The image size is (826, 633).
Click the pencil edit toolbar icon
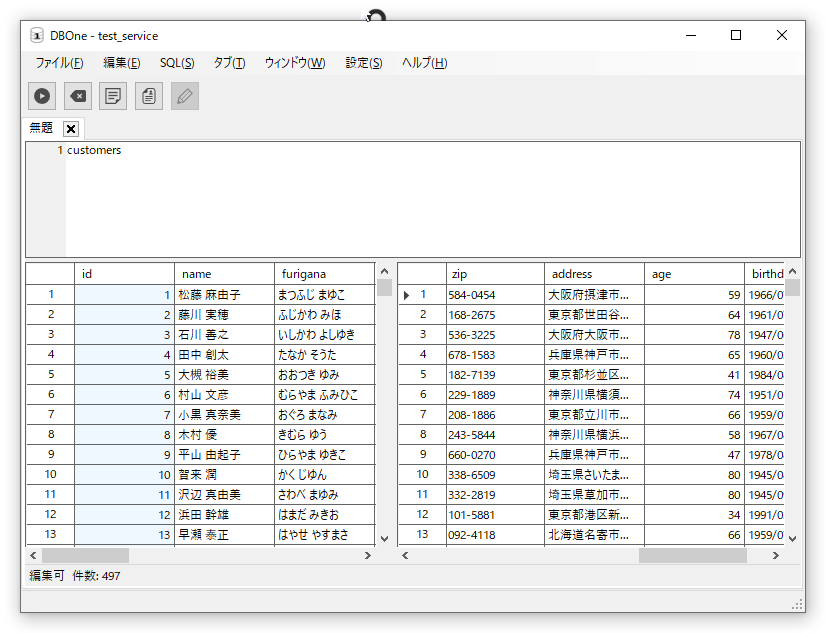[185, 96]
